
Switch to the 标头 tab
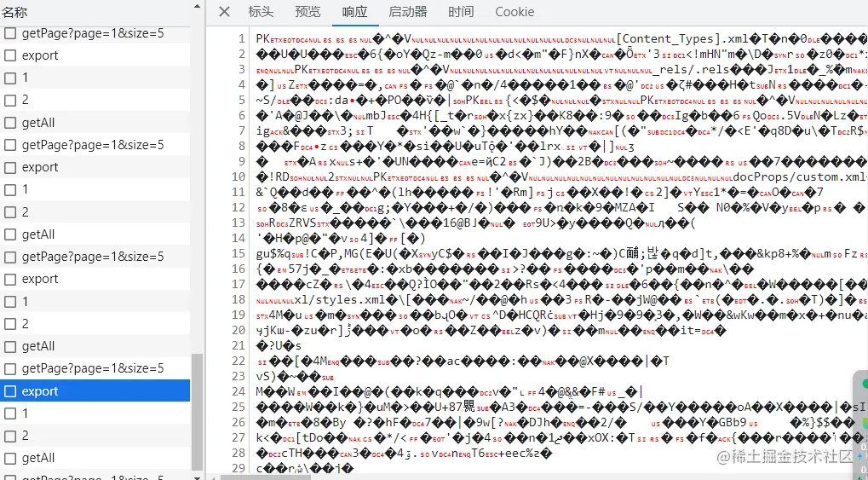point(261,12)
